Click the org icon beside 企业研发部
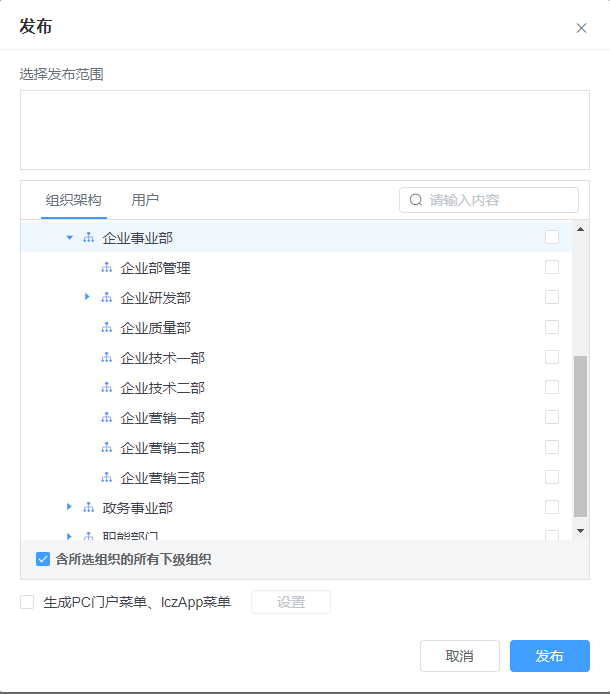Viewport: 610px width, 694px height. pos(106,298)
